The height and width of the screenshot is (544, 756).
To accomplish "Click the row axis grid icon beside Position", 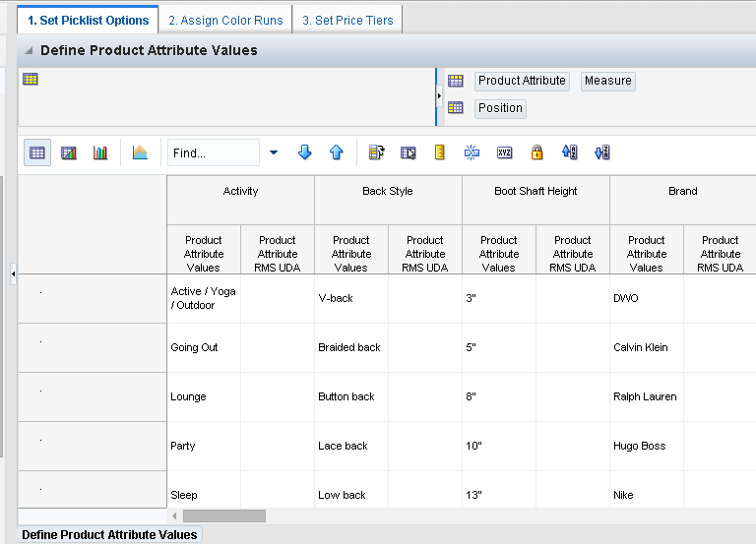I will 455,107.
